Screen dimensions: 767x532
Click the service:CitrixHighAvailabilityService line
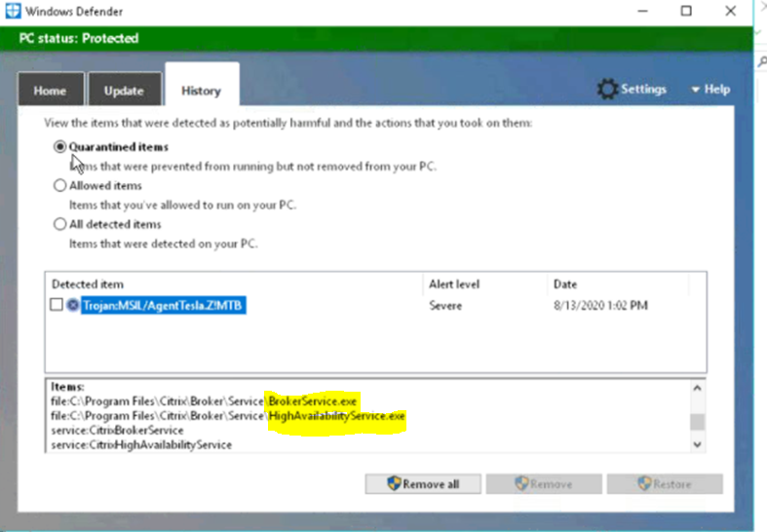point(141,445)
